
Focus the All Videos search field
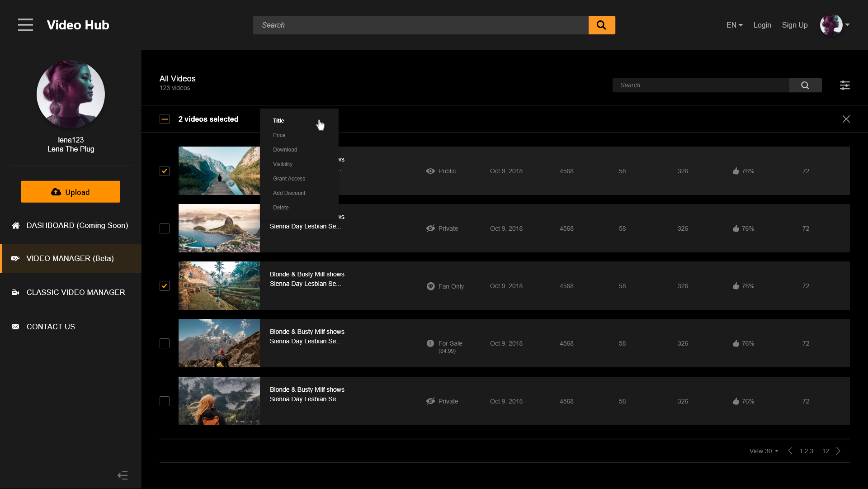[701, 85]
